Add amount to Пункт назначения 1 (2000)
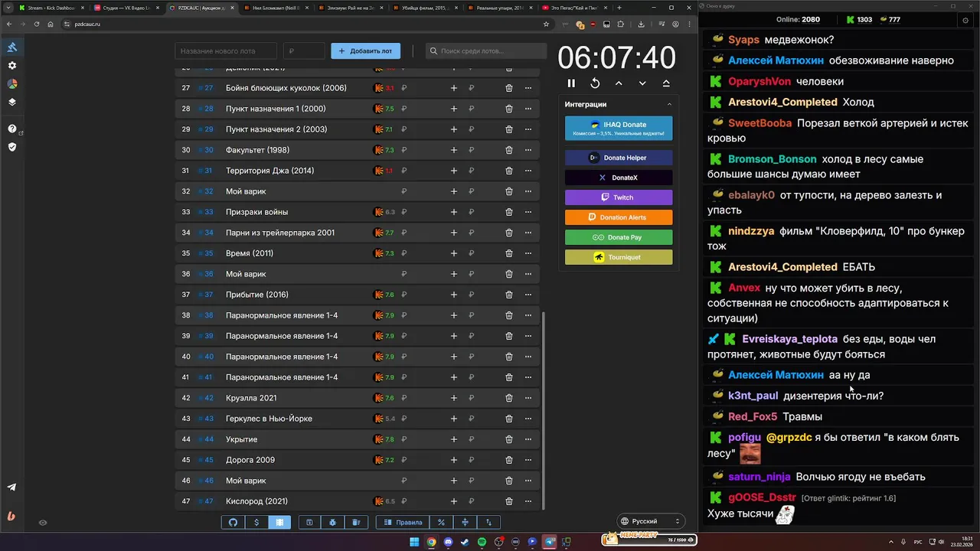 pos(454,109)
